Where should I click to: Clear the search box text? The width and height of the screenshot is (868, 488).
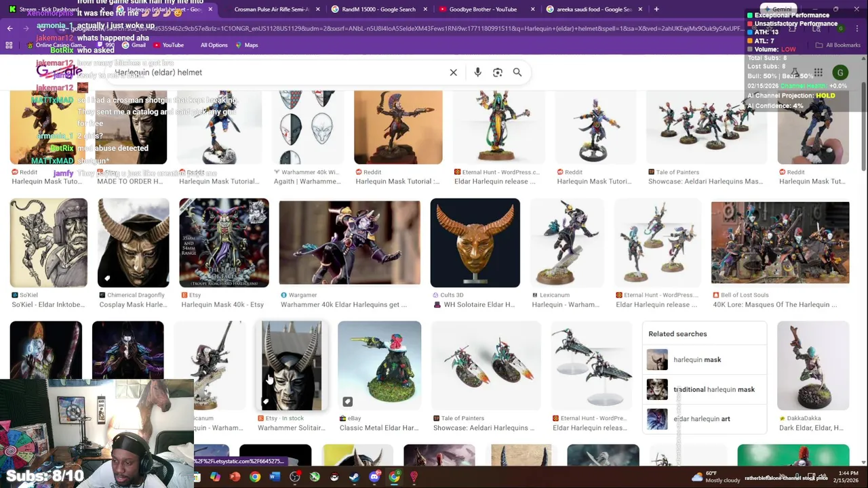pyautogui.click(x=453, y=73)
